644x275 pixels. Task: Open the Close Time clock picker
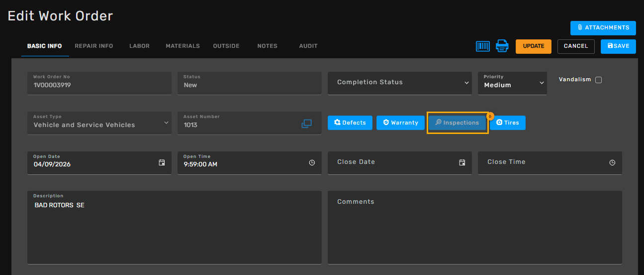612,162
